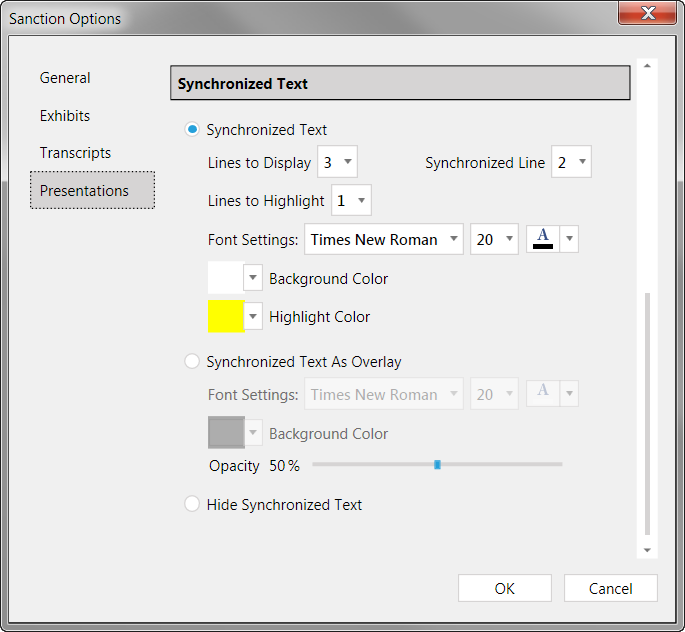Open the Synchronized Line dropdown
Image resolution: width=685 pixels, height=632 pixels.
[571, 162]
